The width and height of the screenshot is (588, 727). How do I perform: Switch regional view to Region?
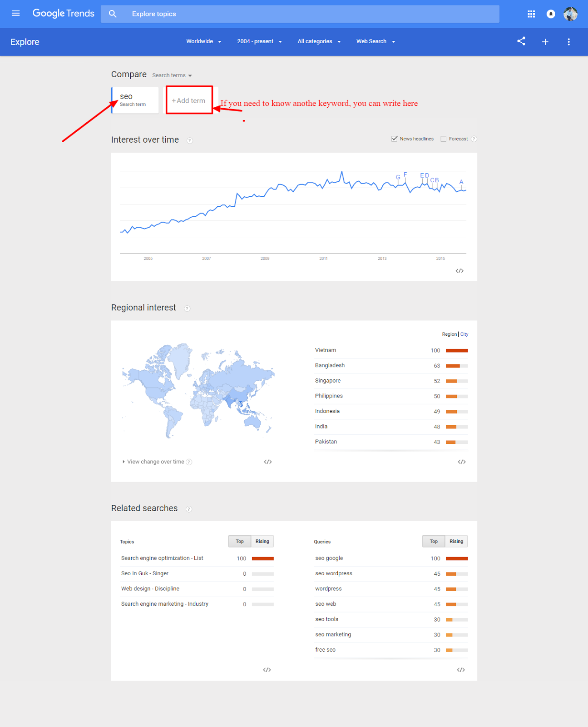(450, 334)
